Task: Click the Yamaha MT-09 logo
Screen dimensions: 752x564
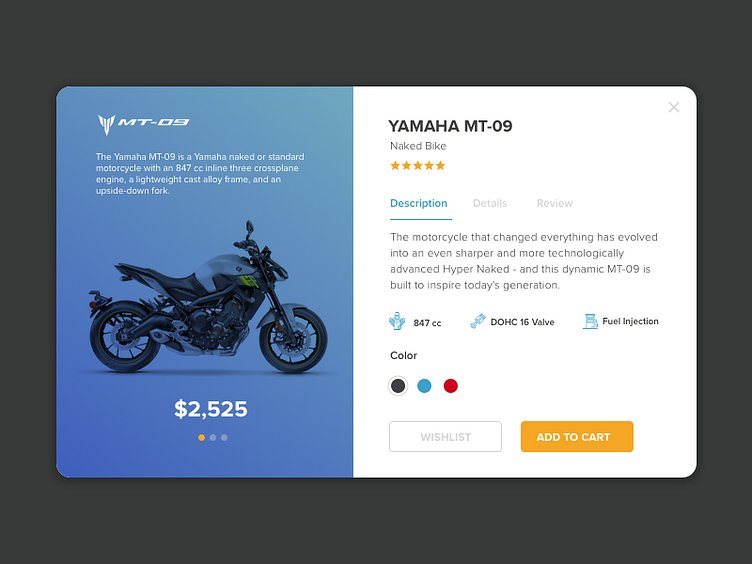Action: (143, 124)
